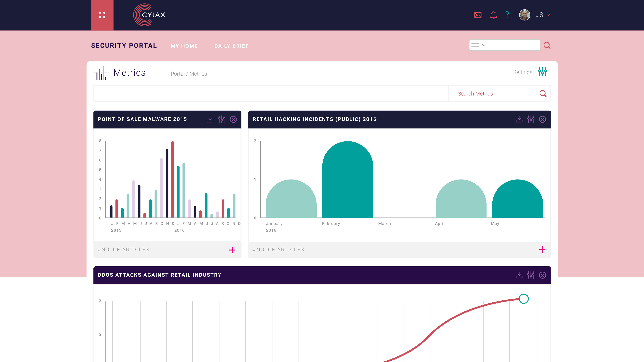Expand No. of Articles under Retail Hacking
The image size is (644, 362).
tap(542, 250)
